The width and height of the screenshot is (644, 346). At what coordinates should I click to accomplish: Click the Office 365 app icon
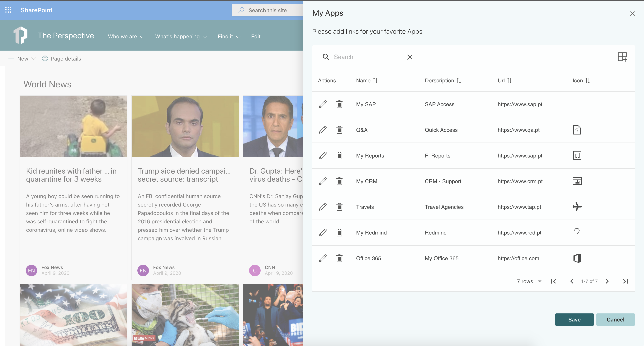pyautogui.click(x=577, y=258)
